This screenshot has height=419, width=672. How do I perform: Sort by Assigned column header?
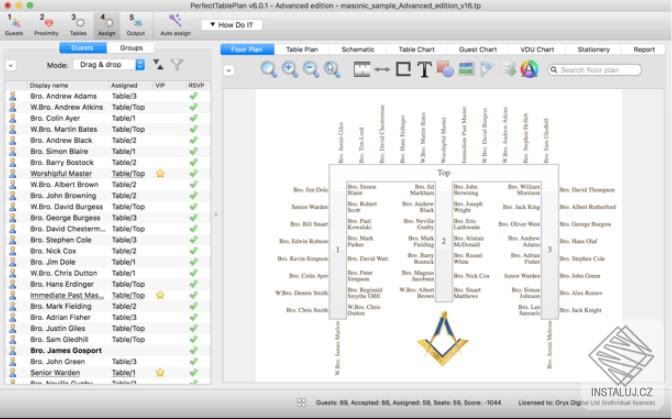point(131,85)
